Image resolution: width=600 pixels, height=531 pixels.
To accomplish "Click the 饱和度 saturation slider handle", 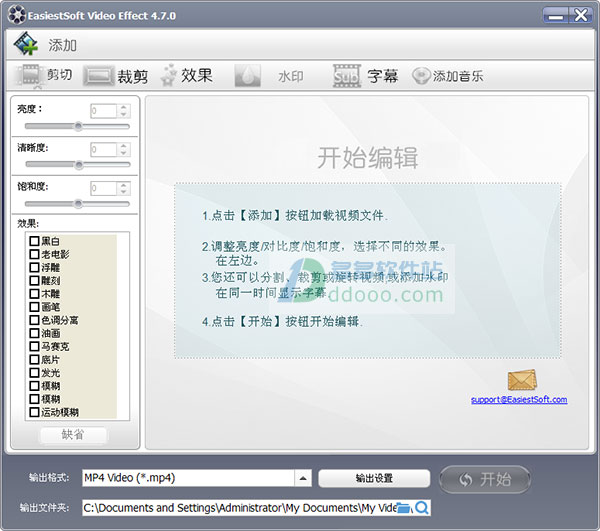I will pyautogui.click(x=78, y=204).
